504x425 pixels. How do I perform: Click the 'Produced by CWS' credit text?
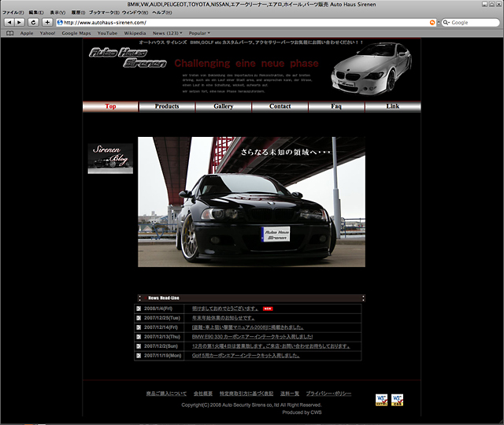coord(302,412)
